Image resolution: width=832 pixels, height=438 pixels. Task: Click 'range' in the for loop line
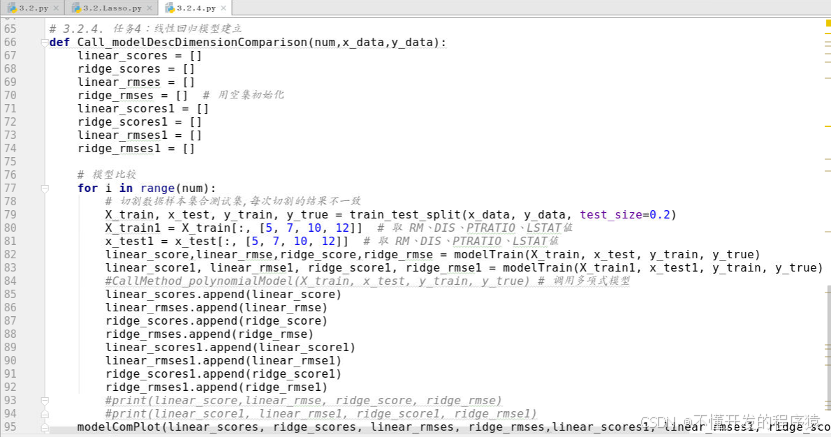coord(158,188)
